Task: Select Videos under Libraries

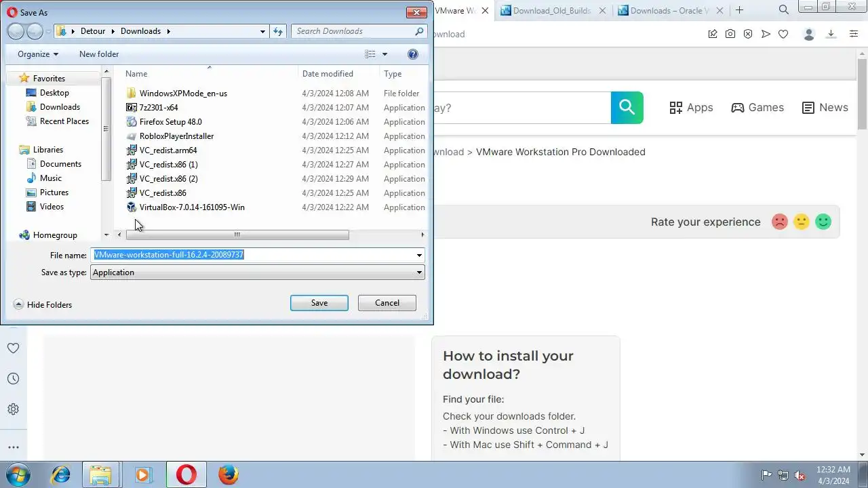Action: click(52, 207)
